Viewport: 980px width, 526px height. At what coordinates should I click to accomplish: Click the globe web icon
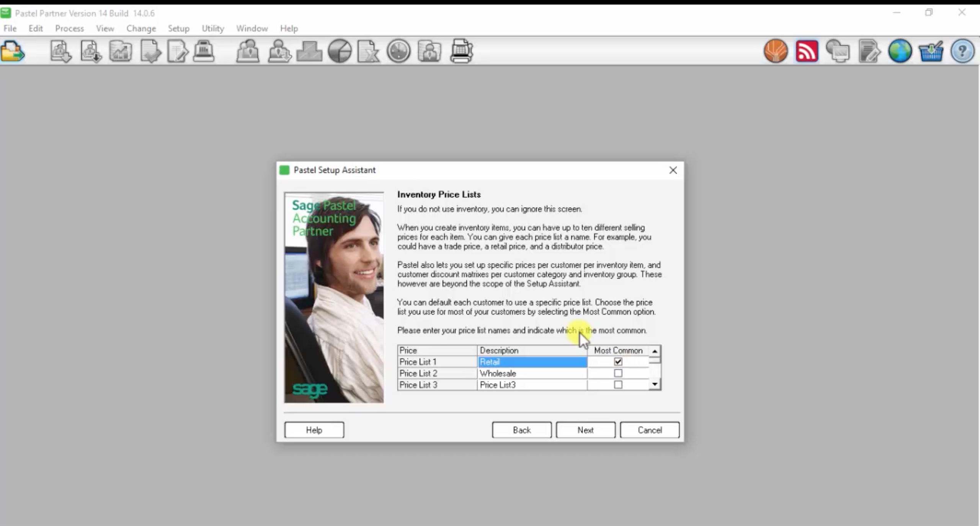(x=900, y=51)
